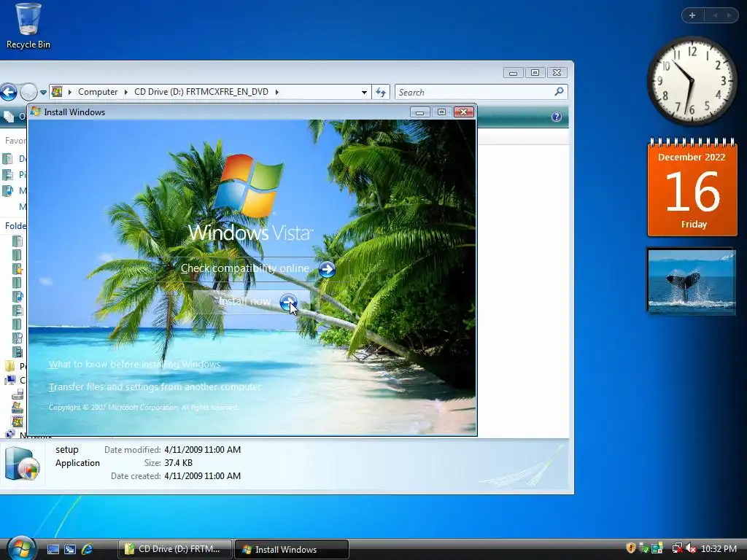Expand arrow before Computer in address bar
747x560 pixels.
70,92
